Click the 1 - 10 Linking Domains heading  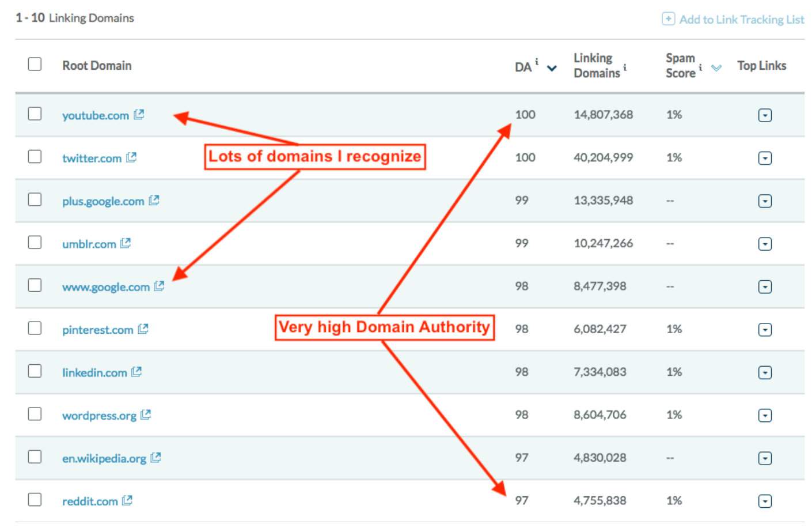(x=75, y=18)
